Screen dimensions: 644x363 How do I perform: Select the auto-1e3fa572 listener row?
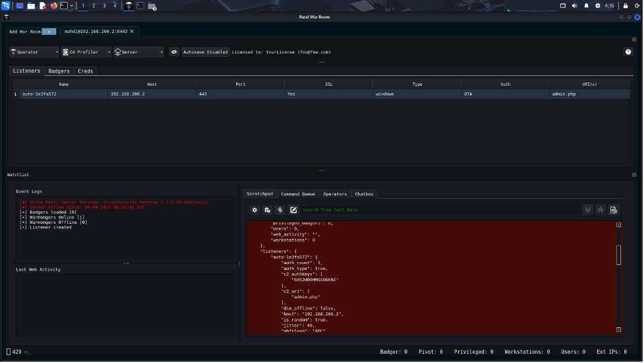[321, 94]
